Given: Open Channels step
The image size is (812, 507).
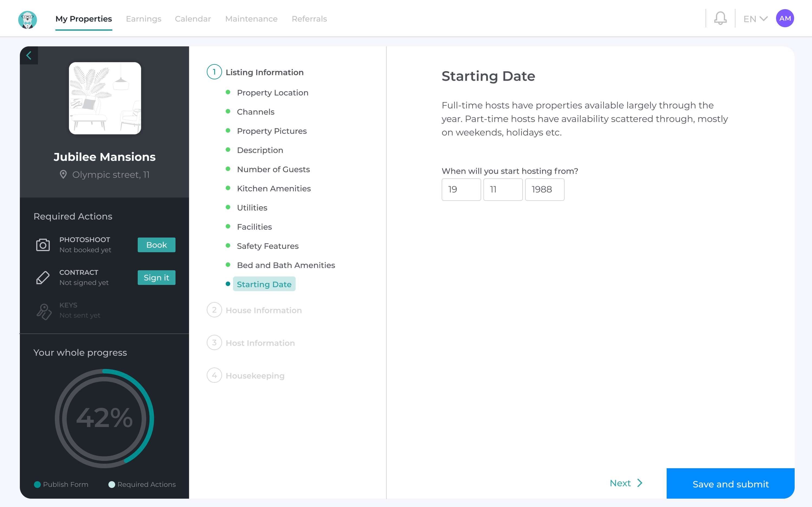Looking at the screenshot, I should [256, 112].
